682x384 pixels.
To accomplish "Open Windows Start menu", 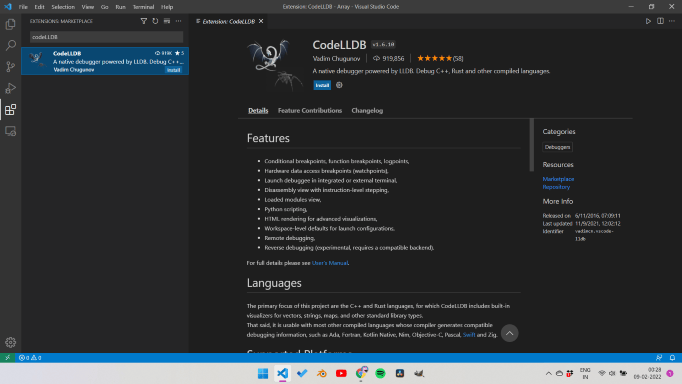I will (263, 373).
